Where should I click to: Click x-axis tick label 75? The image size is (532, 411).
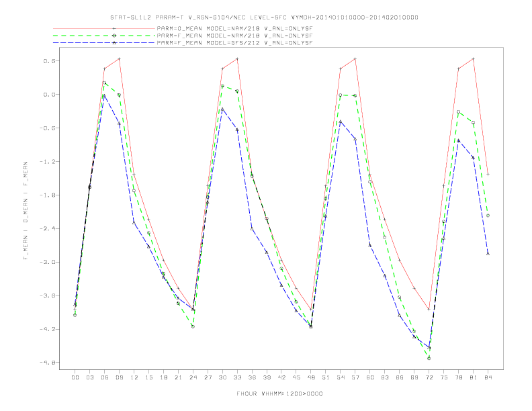click(444, 377)
